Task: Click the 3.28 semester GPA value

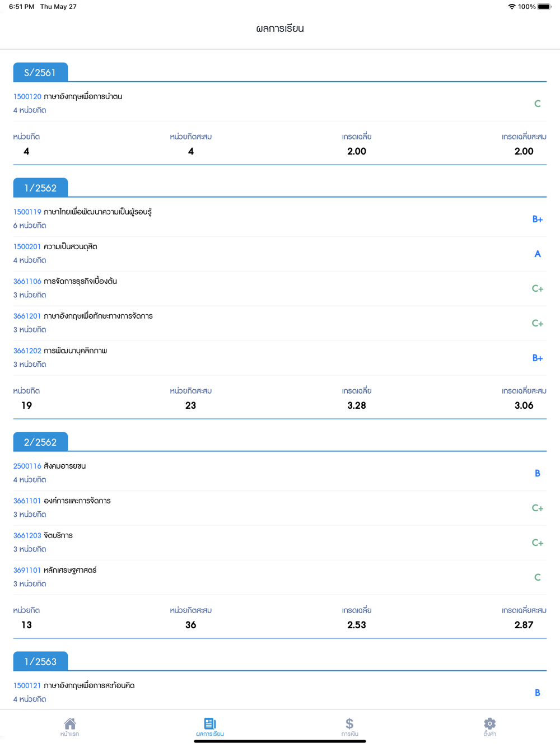Action: (x=357, y=405)
